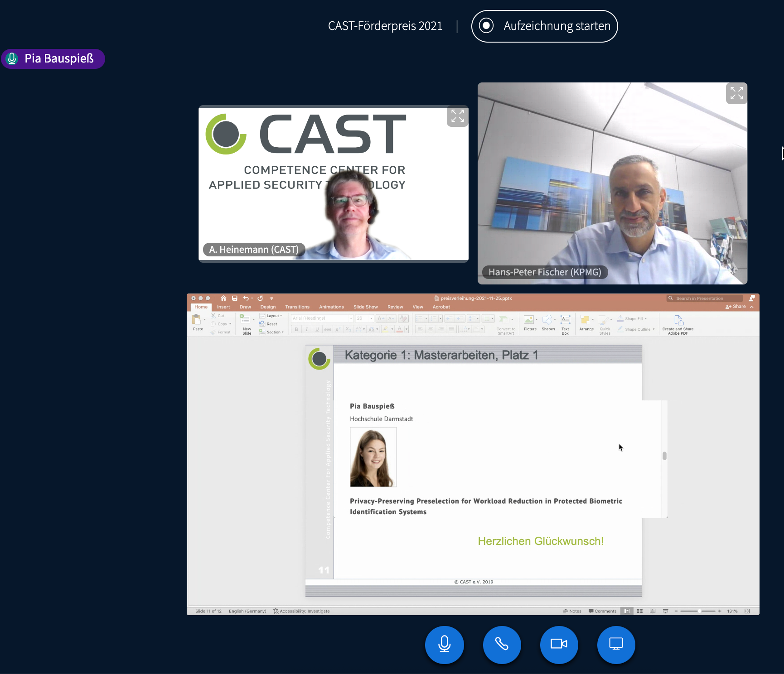784x674 pixels.
Task: Switch to the Transitions tab
Action: pos(297,307)
